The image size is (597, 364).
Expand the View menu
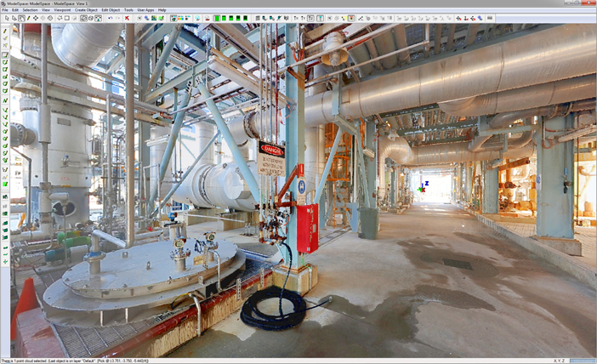[46, 9]
